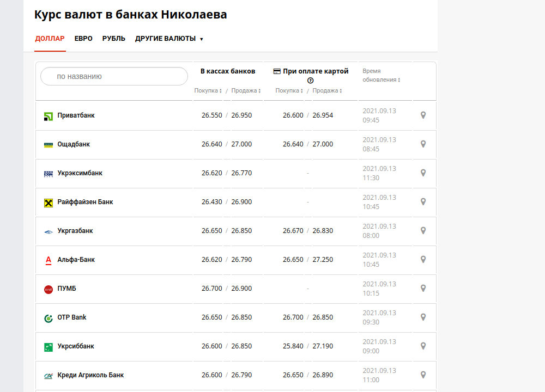The image size is (545, 392).
Task: Select ПУМБ update time 10:15
Action: (x=371, y=293)
